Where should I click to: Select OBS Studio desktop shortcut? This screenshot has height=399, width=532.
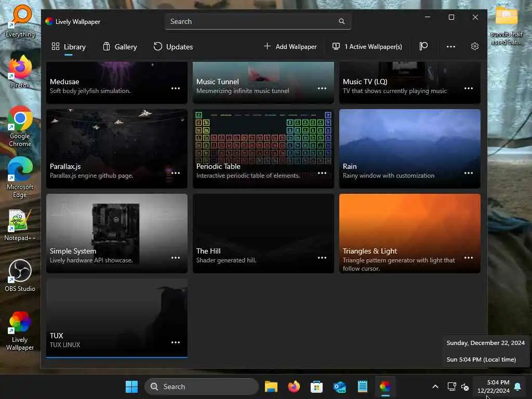click(20, 275)
